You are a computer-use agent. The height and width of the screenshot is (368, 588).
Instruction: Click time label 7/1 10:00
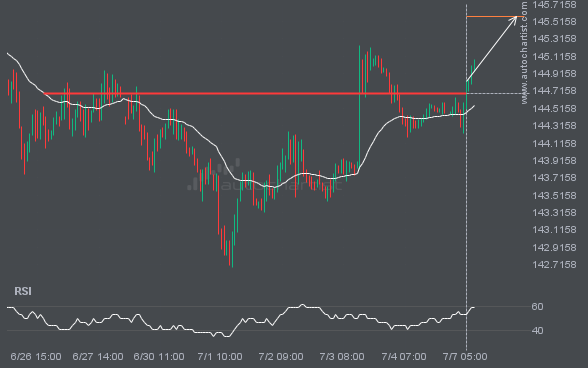click(220, 357)
